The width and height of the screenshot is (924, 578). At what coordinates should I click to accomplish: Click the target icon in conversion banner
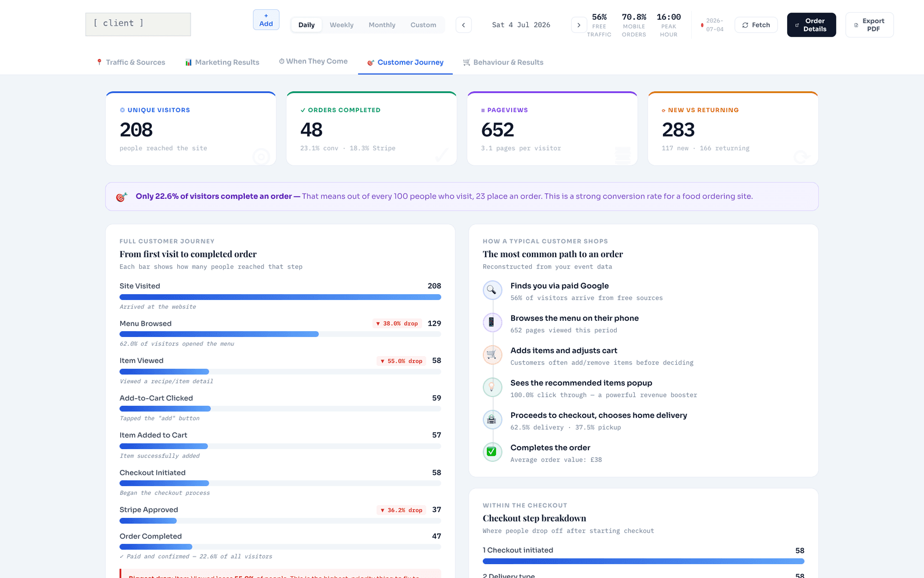click(x=121, y=197)
